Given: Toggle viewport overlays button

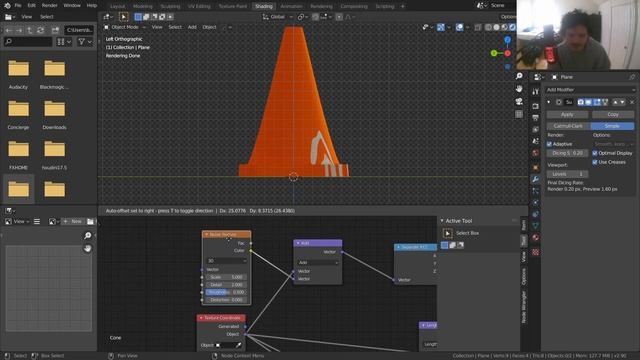Looking at the screenshot, I should click(460, 27).
